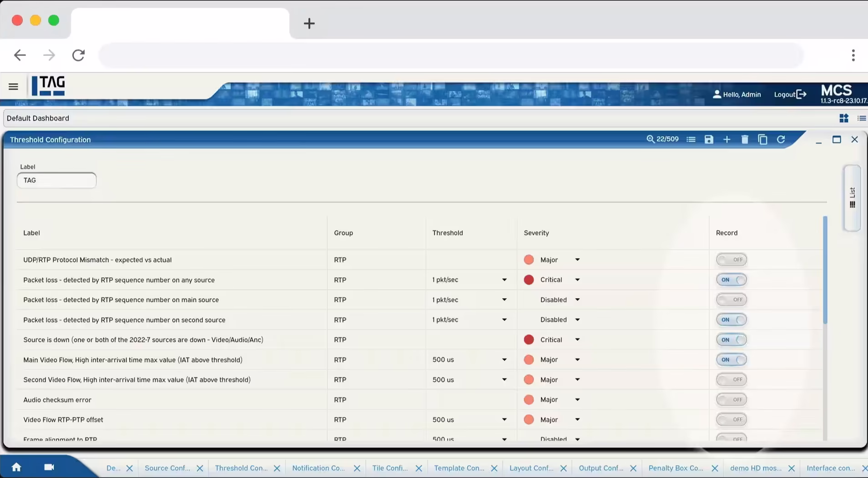Screen dimensions: 868x478
Task: Disable recording for Source is down threshold
Action: [x=731, y=340]
